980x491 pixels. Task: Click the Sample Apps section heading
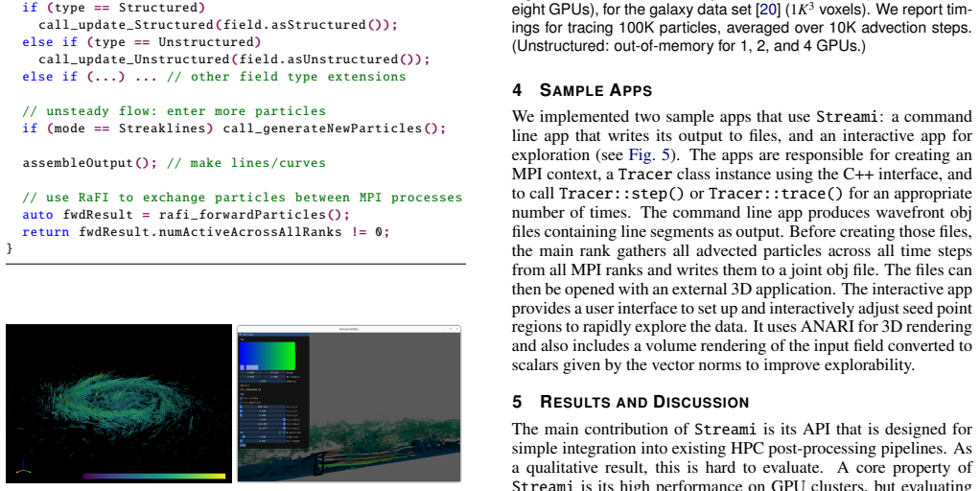click(582, 90)
